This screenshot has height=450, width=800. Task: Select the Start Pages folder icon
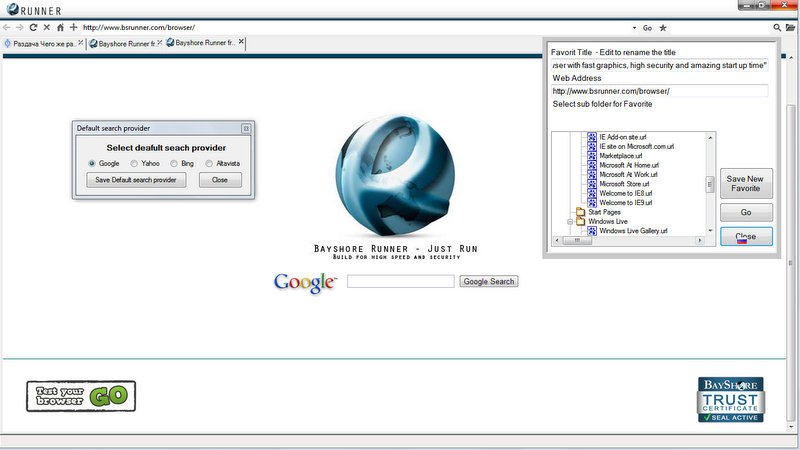581,212
